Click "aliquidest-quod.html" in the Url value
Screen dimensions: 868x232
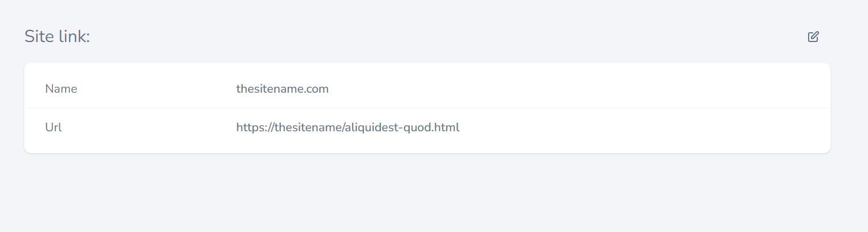click(402, 128)
